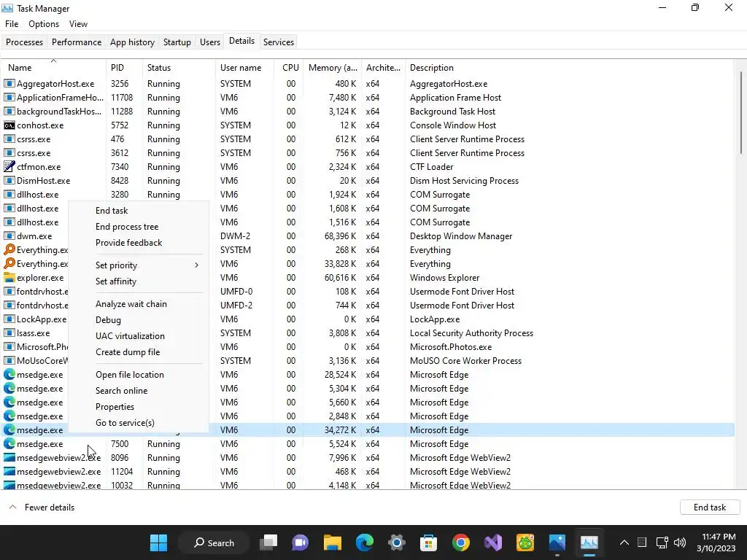Screen dimensions: 747x560
Task: Click the volume speaker tray icon
Action: point(680,542)
